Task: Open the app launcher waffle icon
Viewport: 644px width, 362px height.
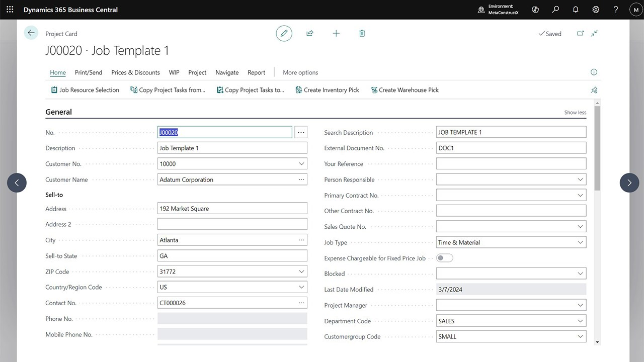Action: (10, 10)
